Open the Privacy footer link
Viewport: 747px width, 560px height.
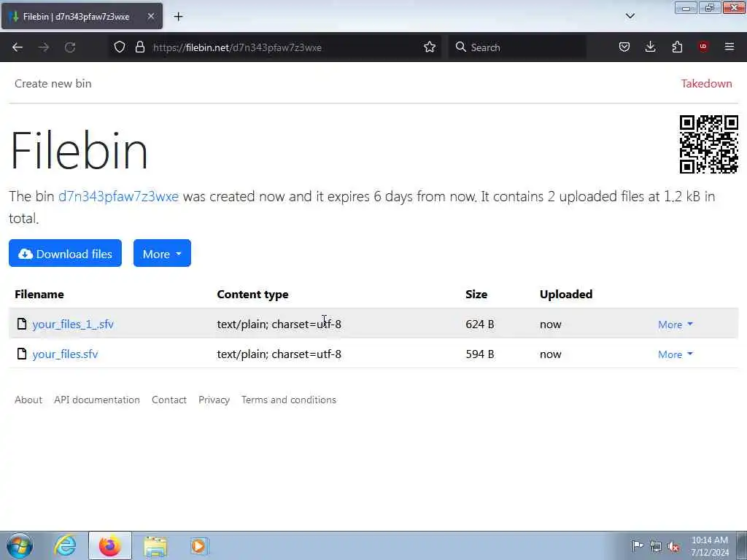pos(214,400)
